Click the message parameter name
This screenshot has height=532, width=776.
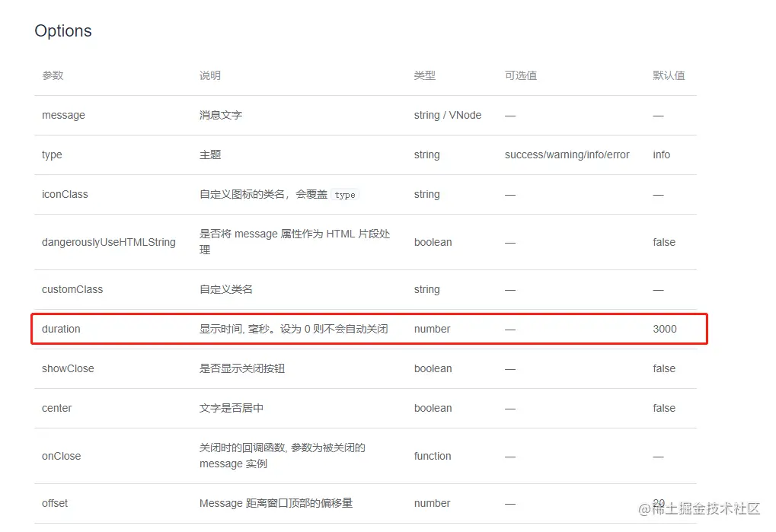click(x=63, y=115)
